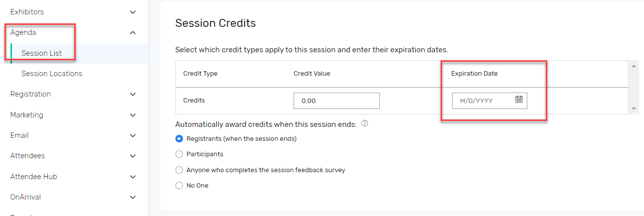Expand the Attendee Hub section

click(x=133, y=177)
